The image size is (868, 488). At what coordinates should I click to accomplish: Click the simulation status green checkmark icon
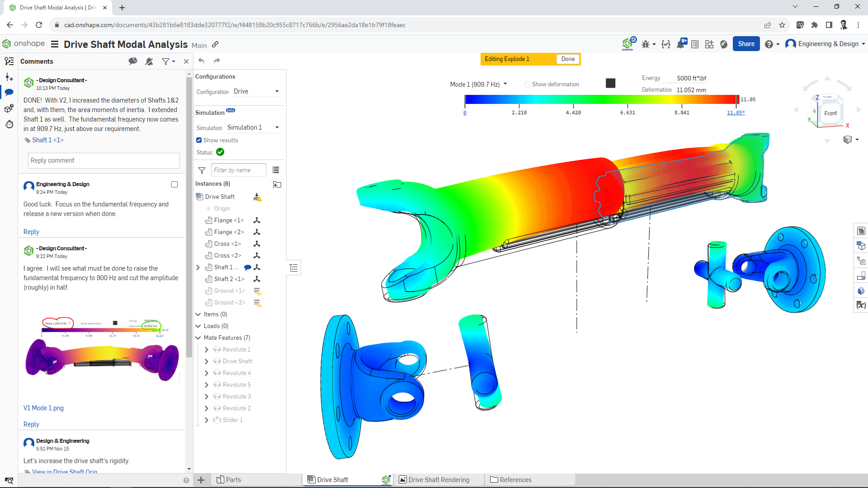pos(220,152)
